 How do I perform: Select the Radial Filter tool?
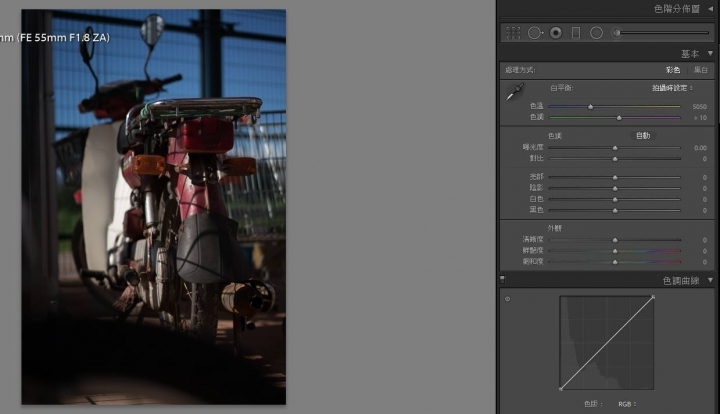(596, 33)
